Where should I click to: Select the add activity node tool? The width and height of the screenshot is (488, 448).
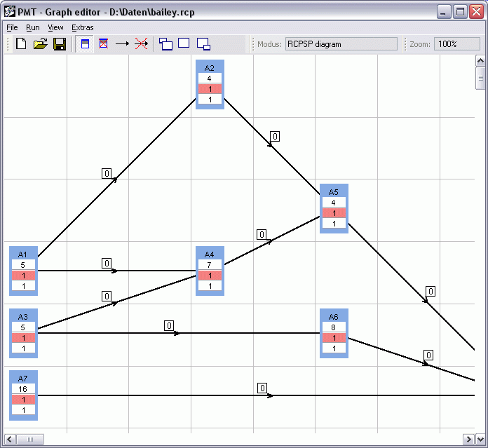[85, 44]
